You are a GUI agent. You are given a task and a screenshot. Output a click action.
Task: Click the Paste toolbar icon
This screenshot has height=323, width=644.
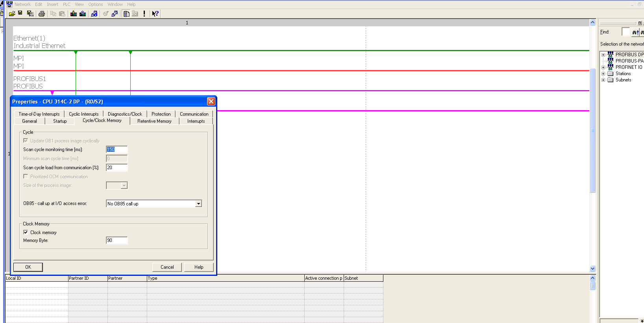(x=62, y=13)
